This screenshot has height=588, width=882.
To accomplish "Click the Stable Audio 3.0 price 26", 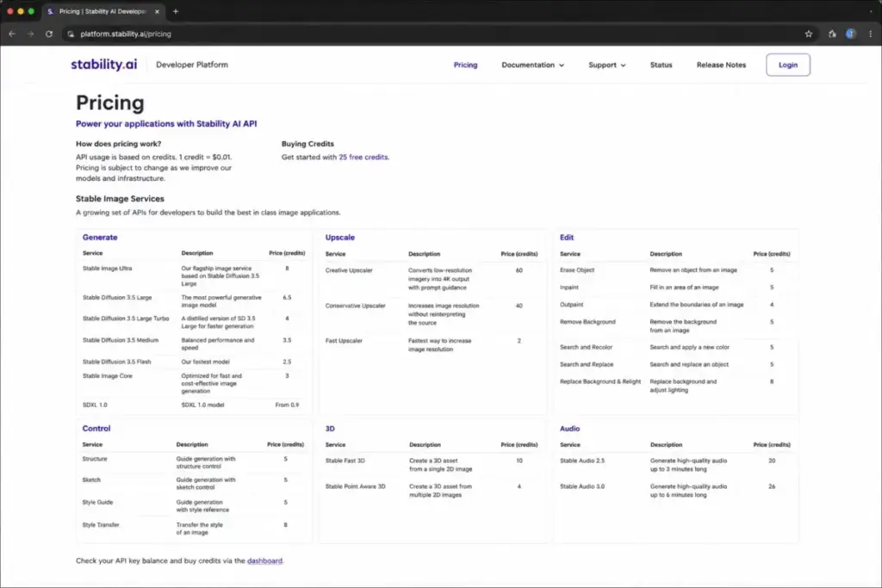I will point(772,486).
